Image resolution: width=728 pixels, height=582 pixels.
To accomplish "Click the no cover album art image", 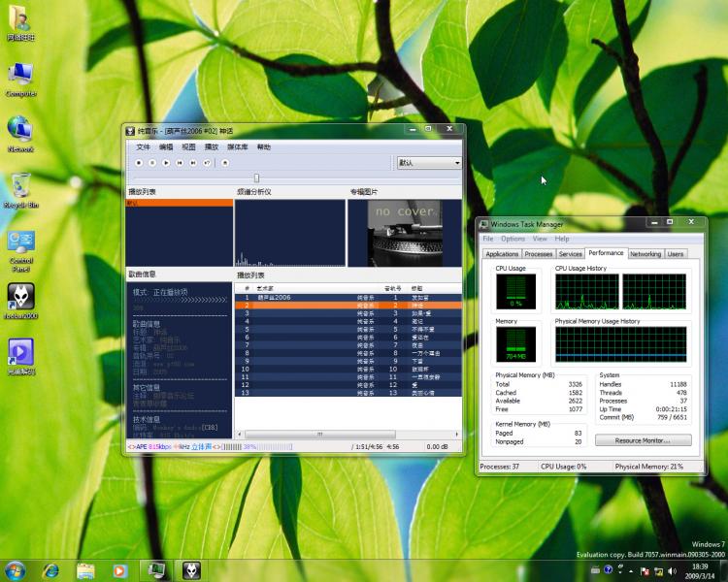I will coord(405,233).
